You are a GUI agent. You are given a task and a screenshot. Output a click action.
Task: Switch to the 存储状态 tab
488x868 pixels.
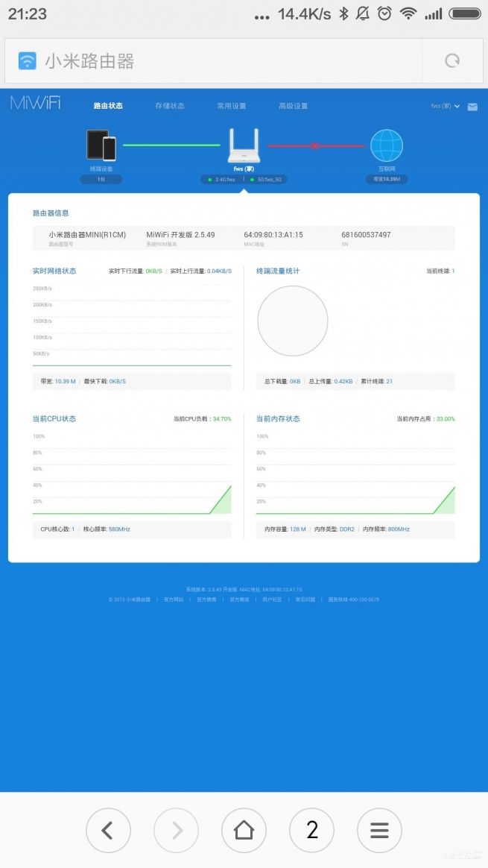[x=169, y=106]
